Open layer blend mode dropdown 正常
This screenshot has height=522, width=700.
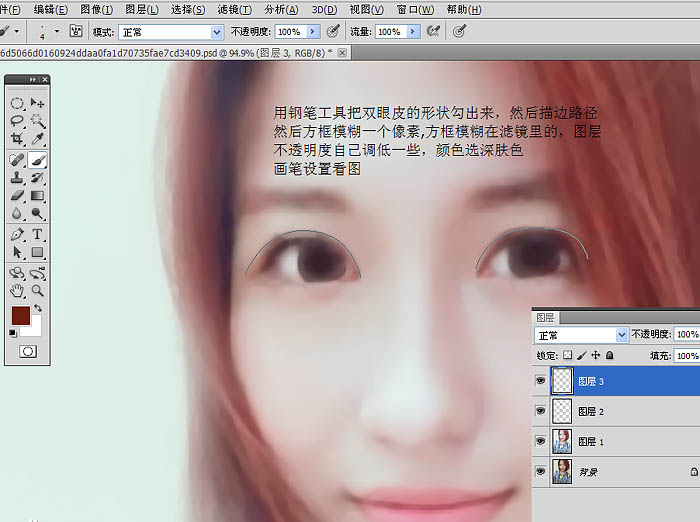[622, 334]
